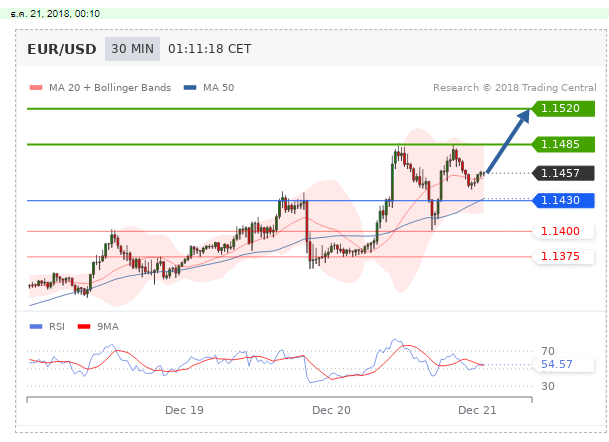
Task: Click the MA 50 legend label
Action: point(219,88)
